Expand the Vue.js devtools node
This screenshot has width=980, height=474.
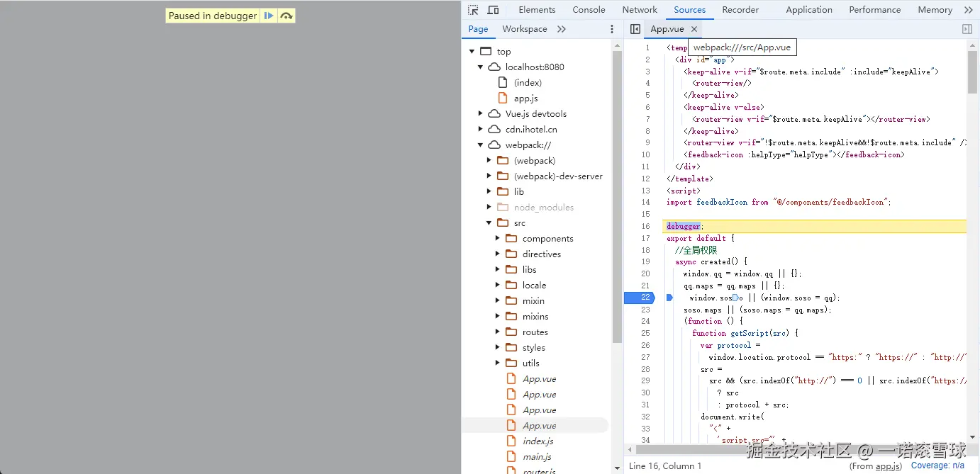(x=481, y=114)
